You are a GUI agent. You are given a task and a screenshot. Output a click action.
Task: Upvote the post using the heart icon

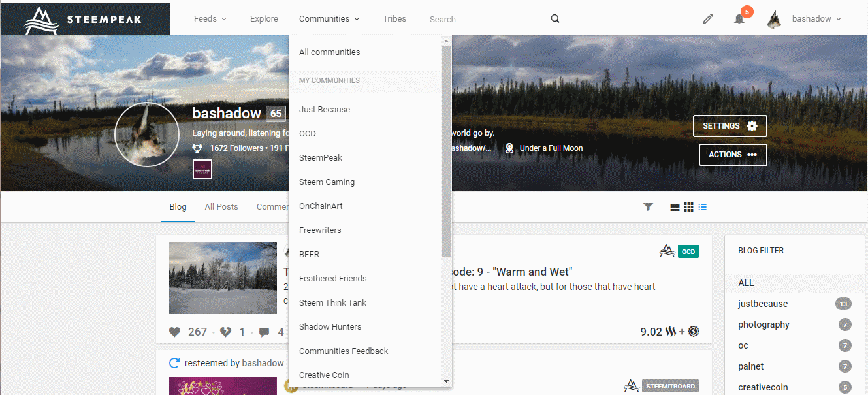coord(174,332)
